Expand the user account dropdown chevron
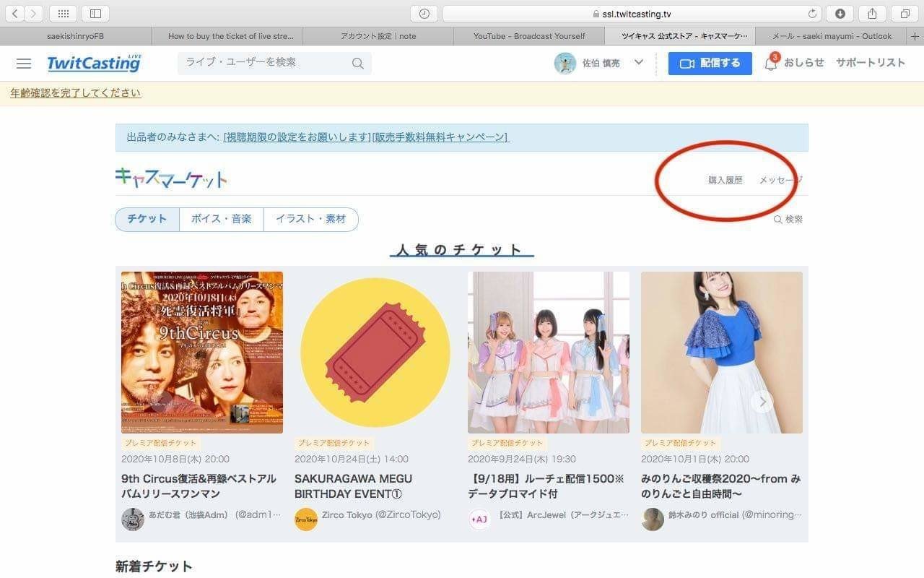This screenshot has height=578, width=924. click(638, 63)
